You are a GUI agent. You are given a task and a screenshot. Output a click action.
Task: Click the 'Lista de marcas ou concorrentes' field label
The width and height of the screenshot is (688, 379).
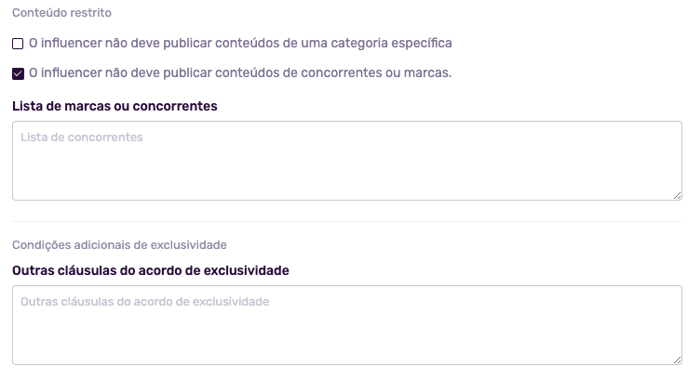115,106
